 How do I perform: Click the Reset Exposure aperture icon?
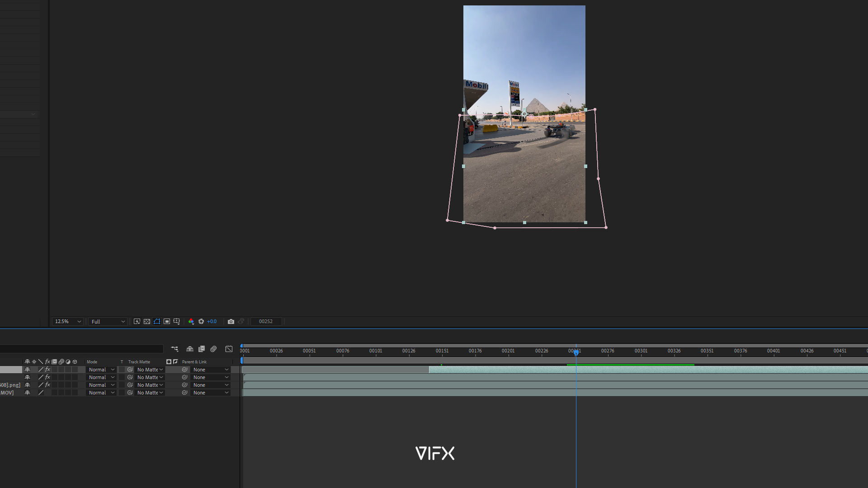pos(201,322)
